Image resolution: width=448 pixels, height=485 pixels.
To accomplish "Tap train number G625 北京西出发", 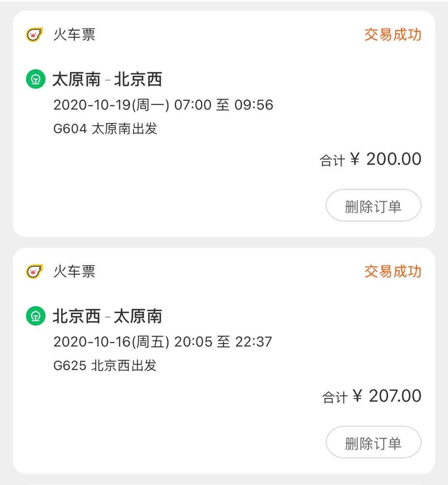I will click(x=105, y=366).
